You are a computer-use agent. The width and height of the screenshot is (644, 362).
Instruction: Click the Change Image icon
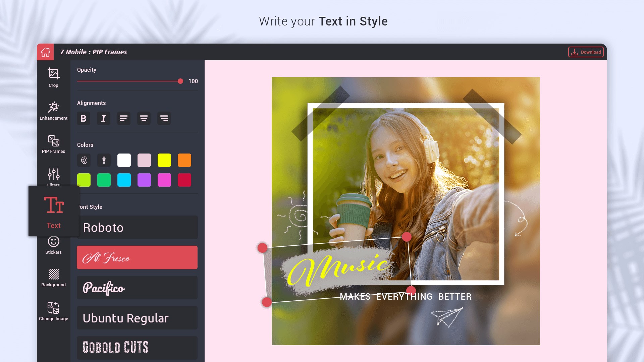click(x=53, y=311)
